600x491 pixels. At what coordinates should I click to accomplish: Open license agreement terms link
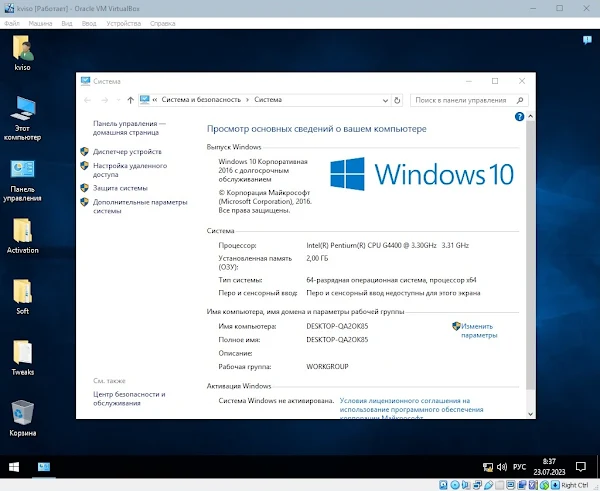tap(411, 409)
